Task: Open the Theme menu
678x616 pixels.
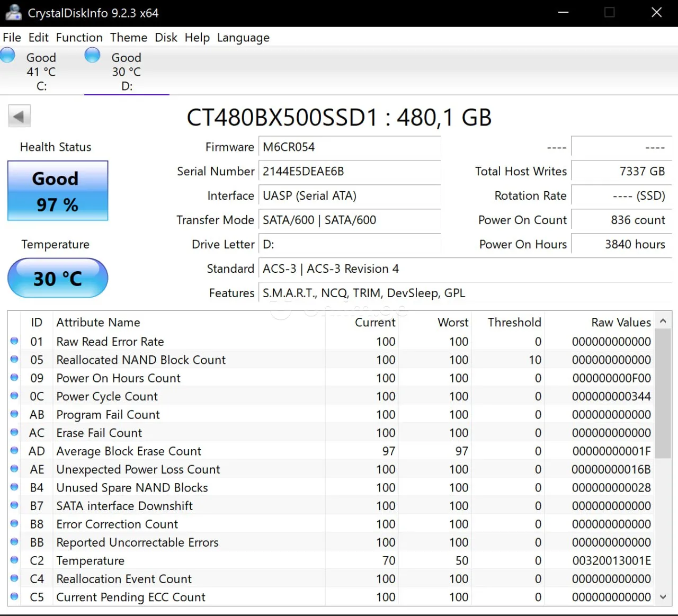Action: click(129, 38)
